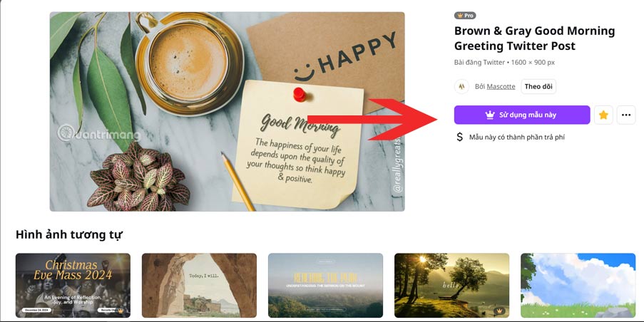
Task: Select the misty mountain sermon thumbnail
Action: pos(325,286)
